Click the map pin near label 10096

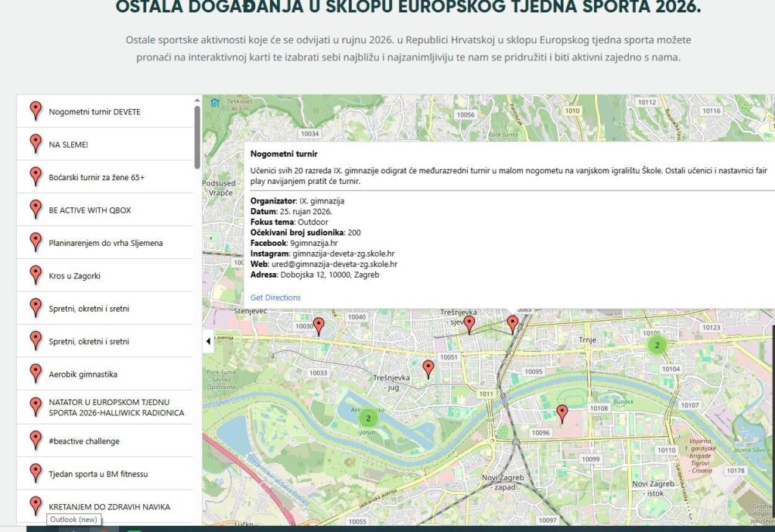tap(562, 414)
